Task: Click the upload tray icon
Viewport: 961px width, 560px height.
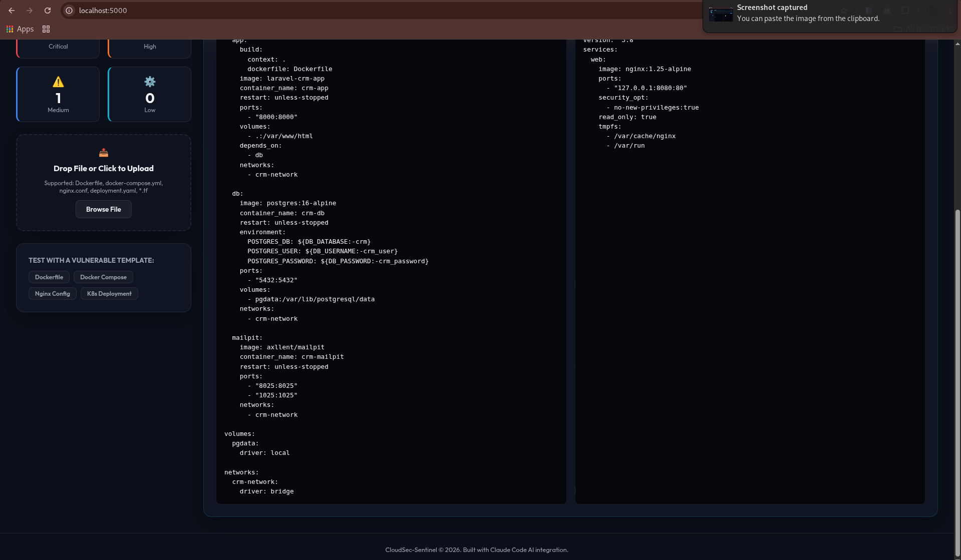Action: point(104,153)
